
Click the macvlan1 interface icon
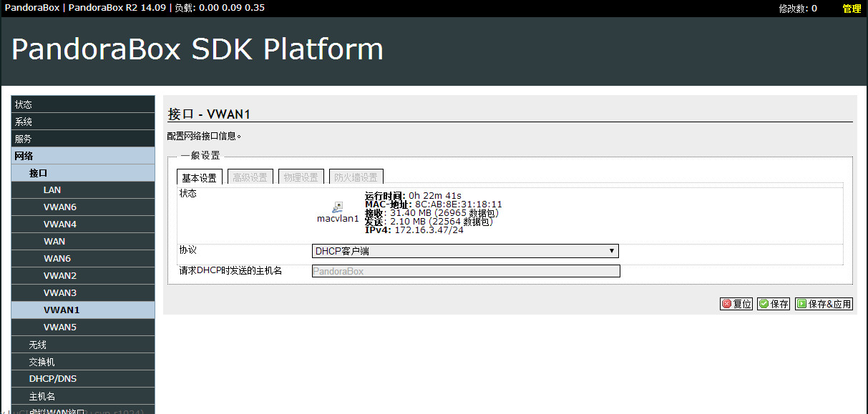[338, 207]
